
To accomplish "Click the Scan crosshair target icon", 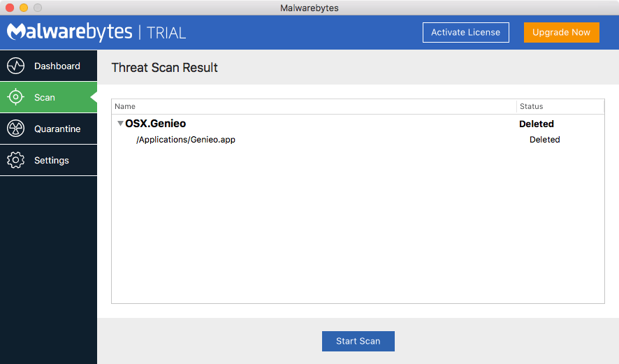I will coord(15,97).
